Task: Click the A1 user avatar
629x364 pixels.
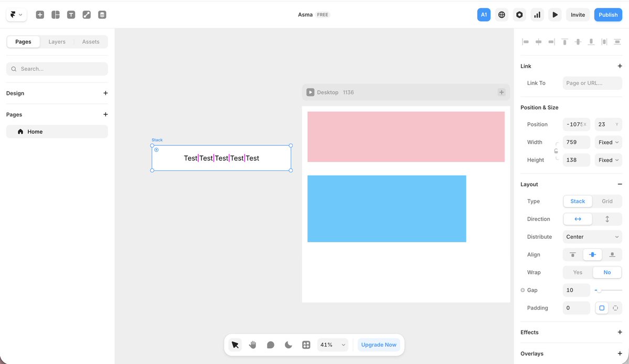Action: pos(484,15)
